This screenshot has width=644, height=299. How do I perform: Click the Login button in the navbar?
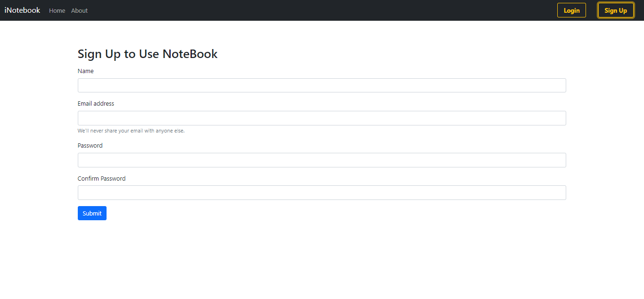[x=571, y=10]
